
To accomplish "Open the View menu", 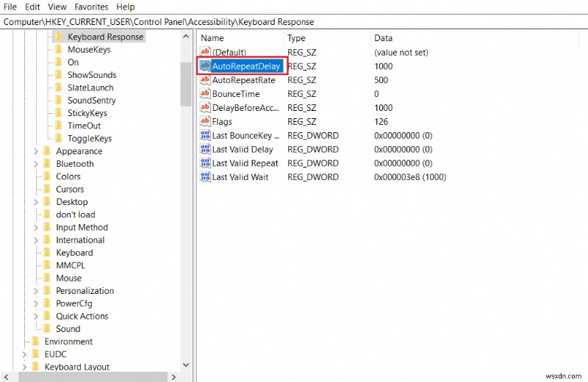I will tap(57, 7).
